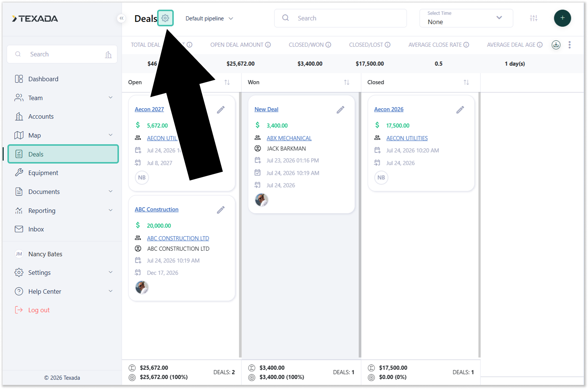Click the Texada logo
The image size is (588, 389).
click(x=35, y=19)
